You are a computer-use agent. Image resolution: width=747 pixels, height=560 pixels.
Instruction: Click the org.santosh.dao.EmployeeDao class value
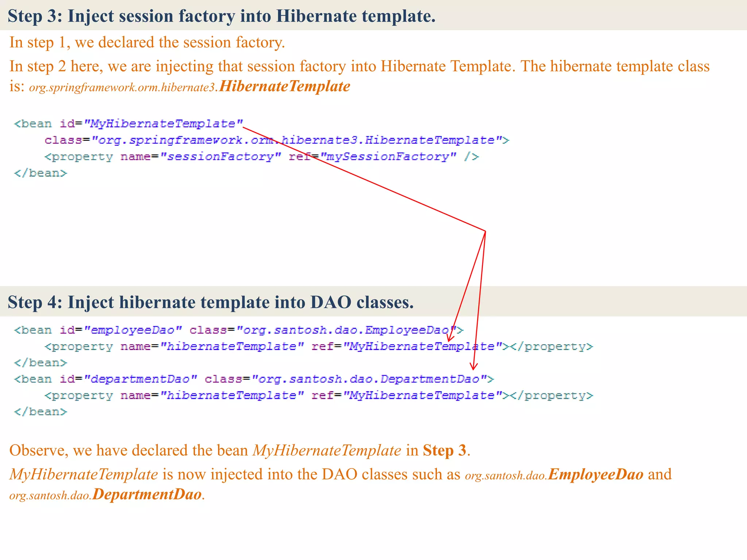346,330
